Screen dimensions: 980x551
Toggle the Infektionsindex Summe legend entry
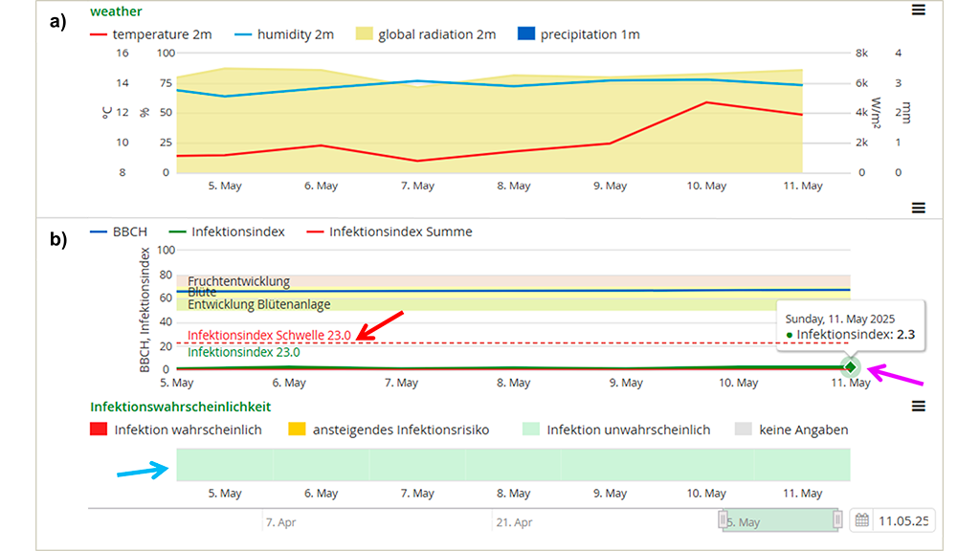[389, 231]
